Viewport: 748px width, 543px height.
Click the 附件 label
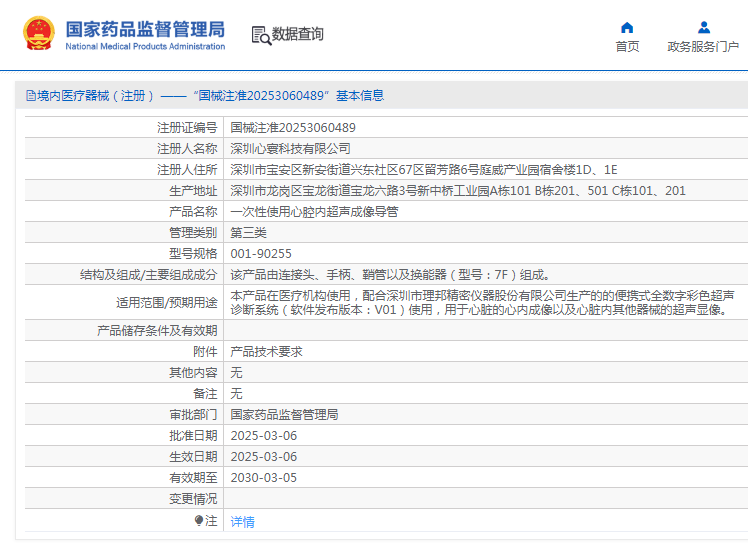coord(205,352)
